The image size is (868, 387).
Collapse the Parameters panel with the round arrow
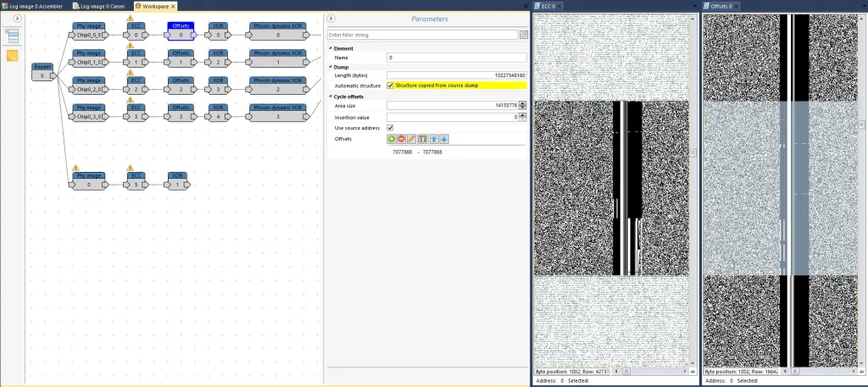pos(331,19)
